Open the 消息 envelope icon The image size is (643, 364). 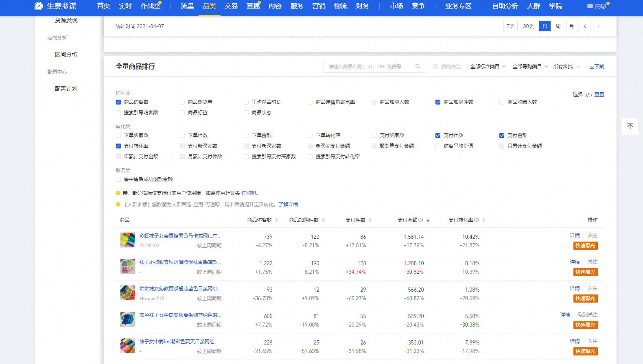tap(590, 6)
